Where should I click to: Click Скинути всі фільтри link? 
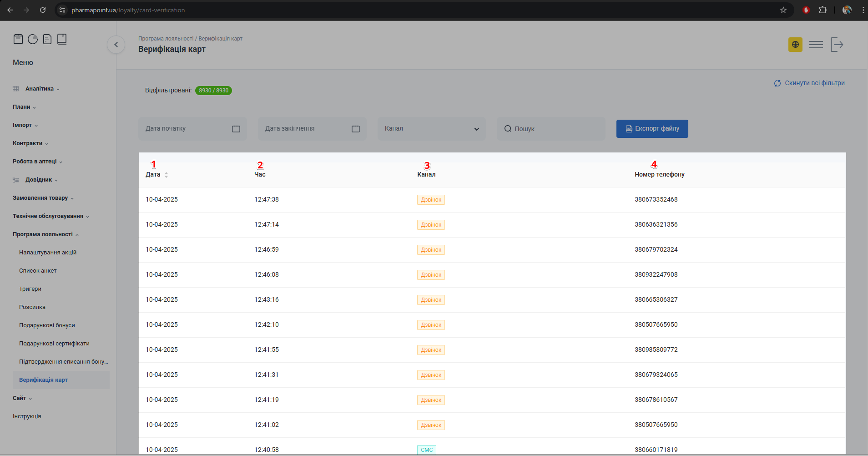[x=809, y=83]
